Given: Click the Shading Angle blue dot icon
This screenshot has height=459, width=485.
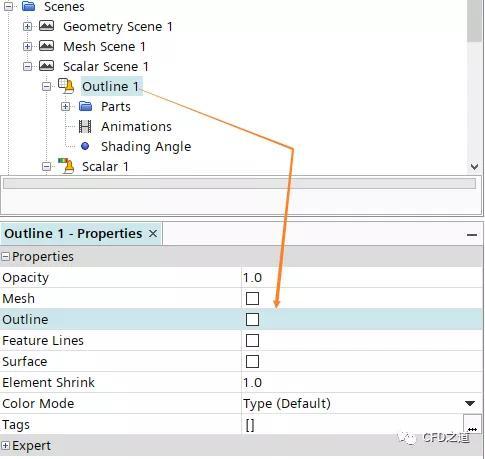Looking at the screenshot, I should tap(85, 146).
